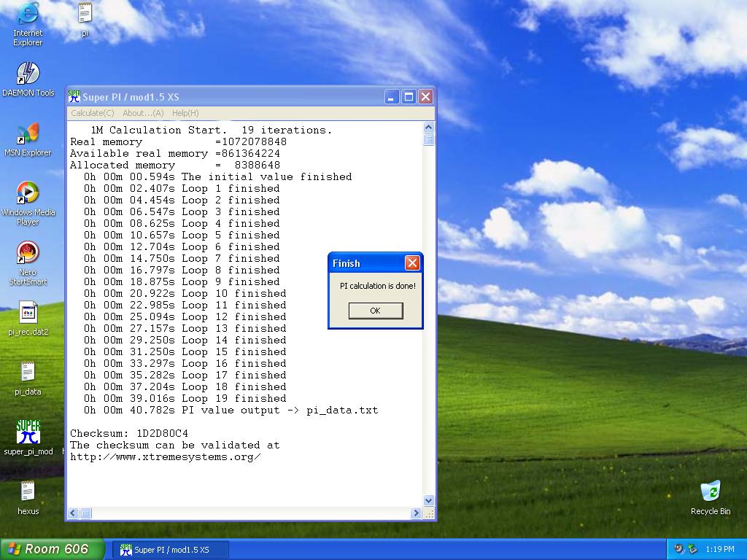Click the vertical scrollbar thumb
Viewport: 747px width, 560px height.
428,139
